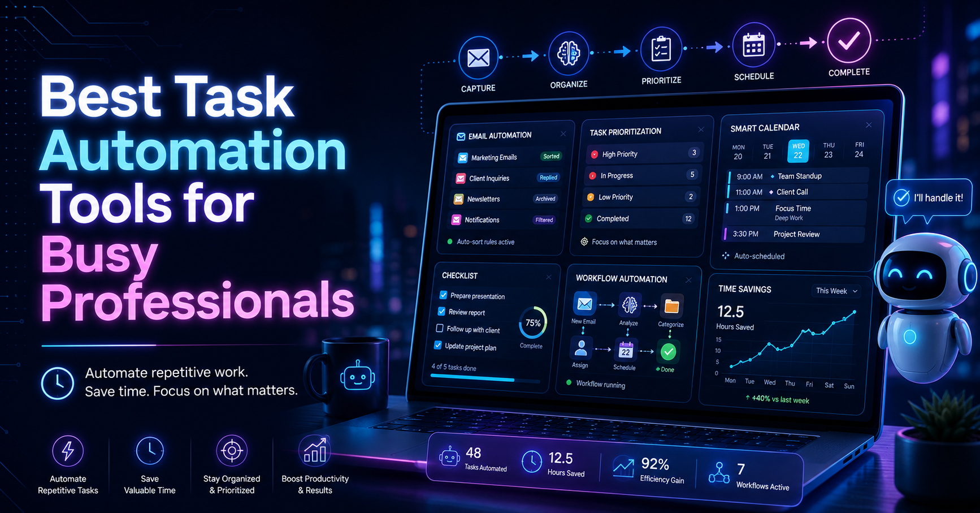Click the Capture envelope icon
Image resolution: width=980 pixels, height=513 pixels.
tap(478, 58)
